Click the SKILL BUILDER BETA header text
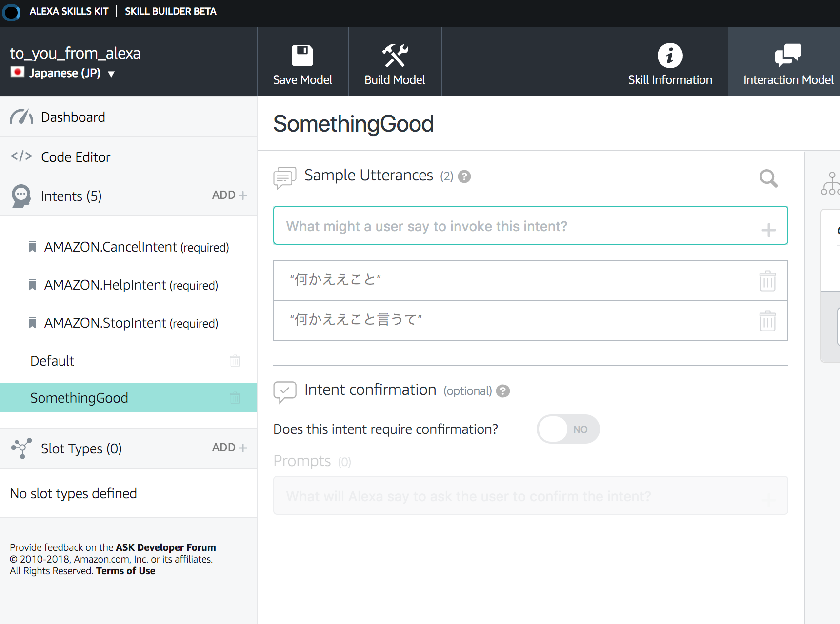 tap(171, 11)
